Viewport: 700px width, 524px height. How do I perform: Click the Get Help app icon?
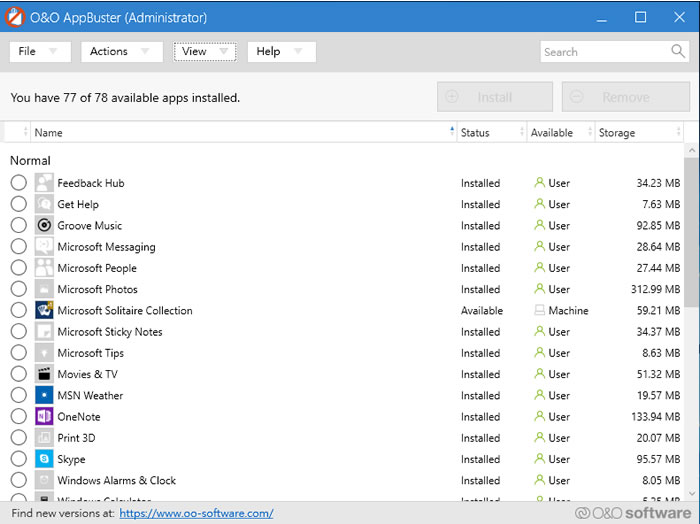[x=44, y=204]
